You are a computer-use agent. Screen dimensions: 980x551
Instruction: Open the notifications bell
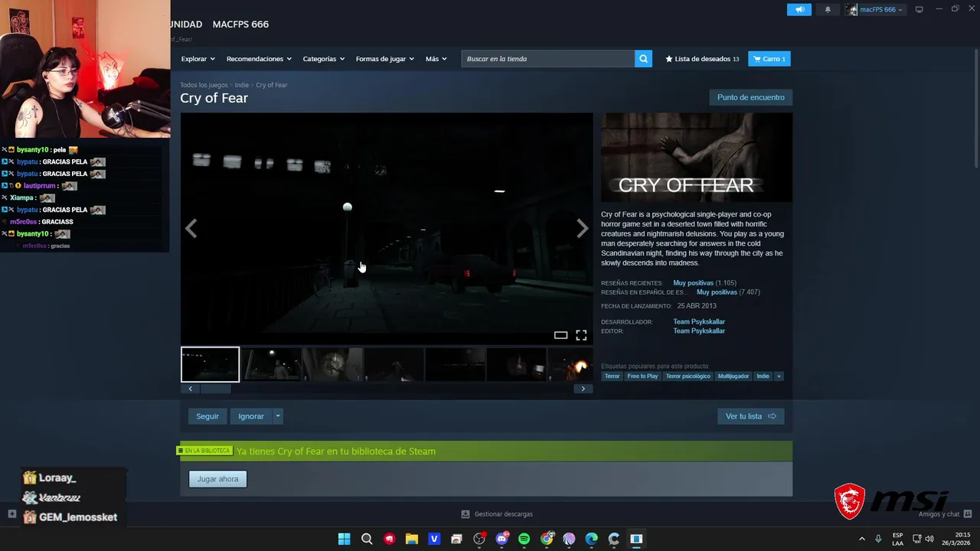[x=828, y=10]
